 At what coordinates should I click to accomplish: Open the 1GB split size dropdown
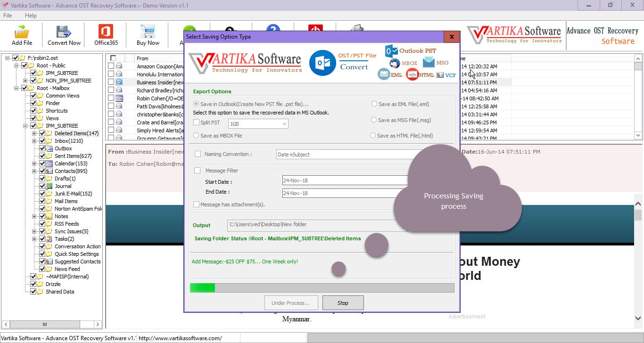[x=258, y=124]
